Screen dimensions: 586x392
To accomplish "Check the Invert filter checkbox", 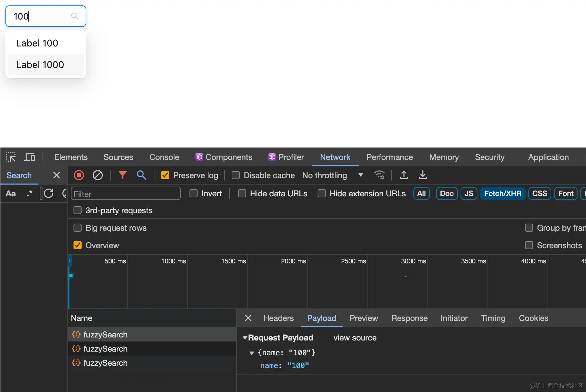I will click(x=194, y=193).
